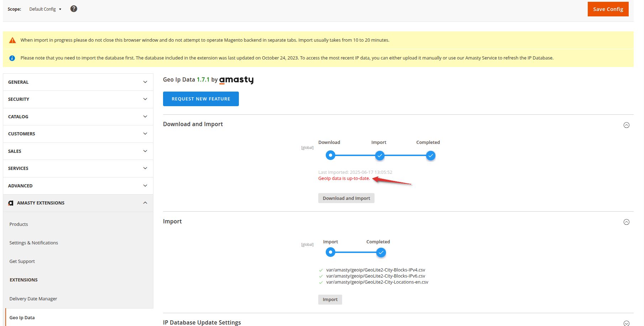Open the Products menu item
Image resolution: width=644 pixels, height=326 pixels.
pos(19,224)
